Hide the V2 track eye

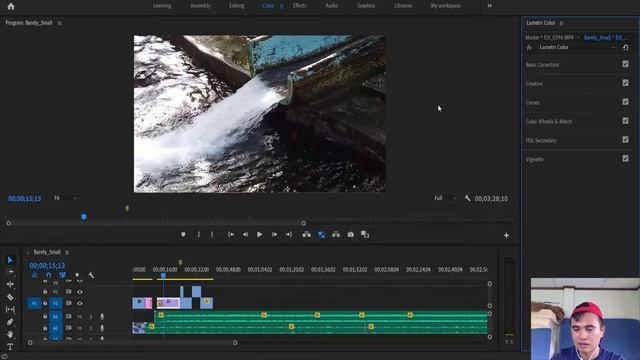[x=80, y=292]
